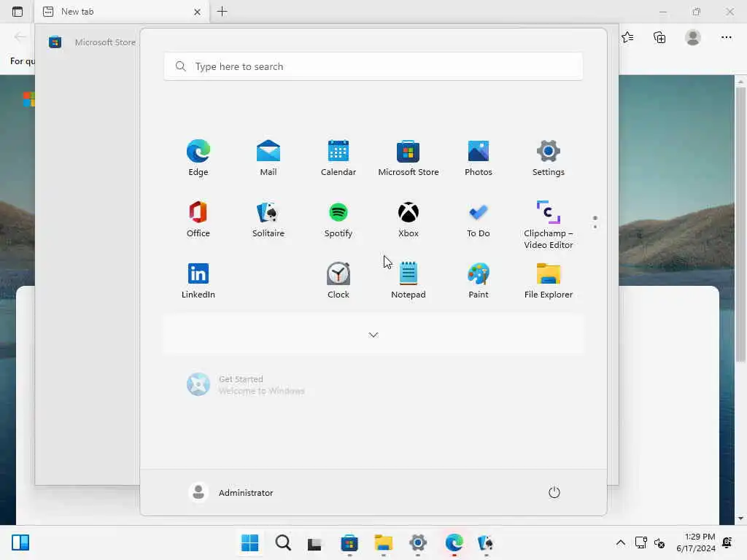Image resolution: width=747 pixels, height=560 pixels.
Task: Click the muted volume tray icon
Action: 659,542
